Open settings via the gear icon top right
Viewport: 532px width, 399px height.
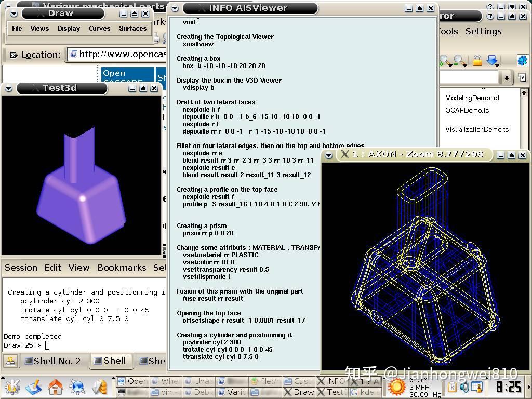coord(523,59)
